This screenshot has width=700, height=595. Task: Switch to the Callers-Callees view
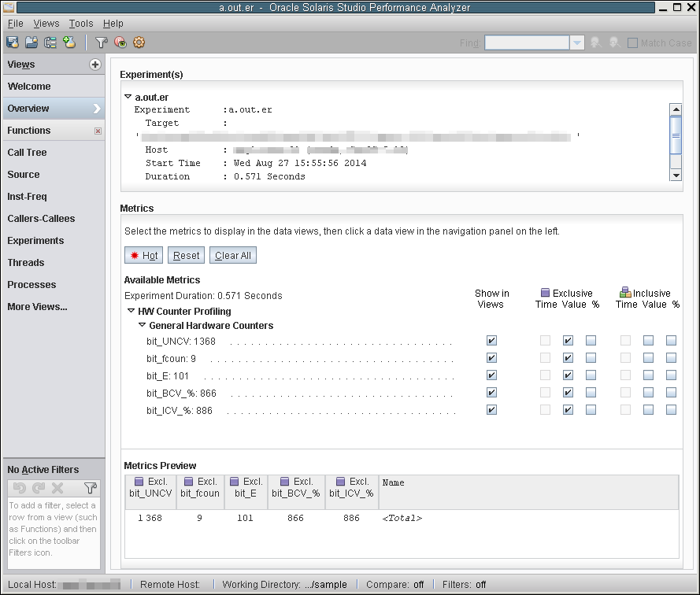tap(54, 219)
